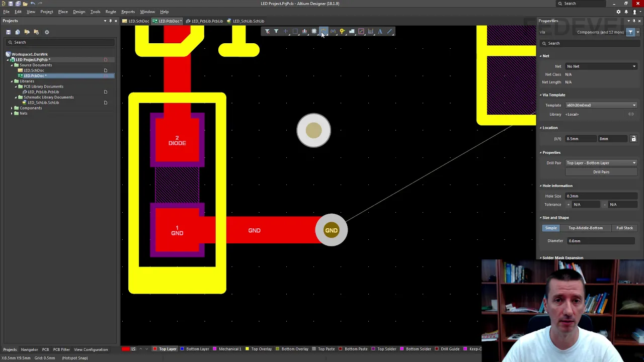Click the selection filter funnel icon
Screen dimensions: 644x362
(x=276, y=32)
